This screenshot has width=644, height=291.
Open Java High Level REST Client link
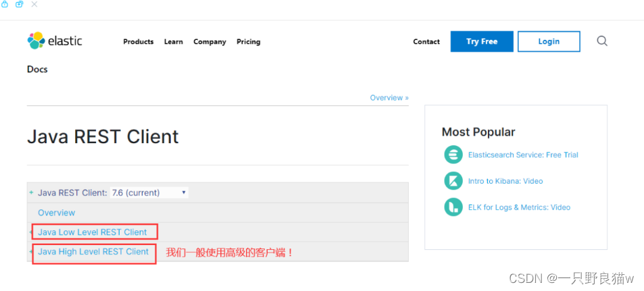coord(93,252)
